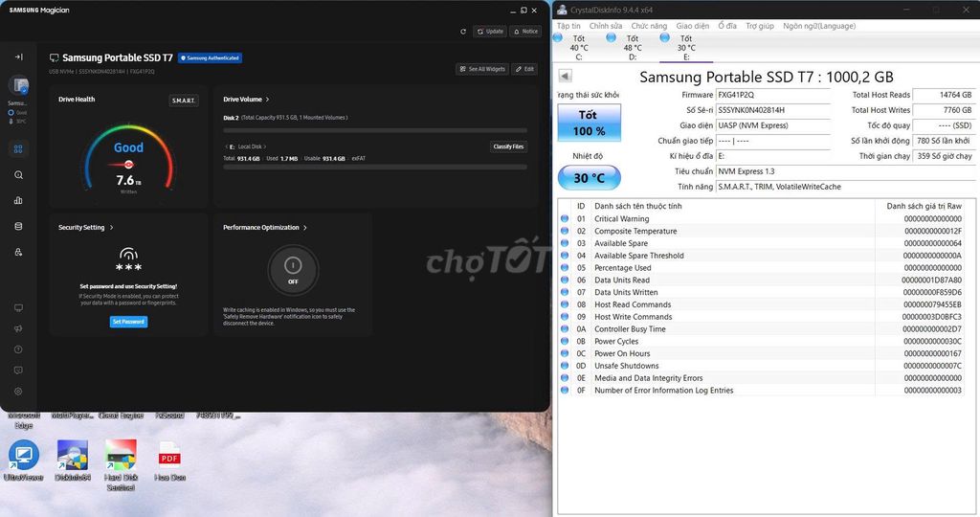
Task: Open the Chức năng menu
Action: pyautogui.click(x=649, y=26)
